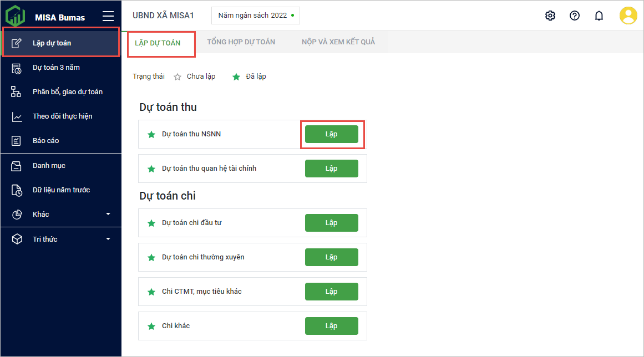Click the MISA Bumas logo
Image resolution: width=644 pixels, height=357 pixels.
(x=16, y=16)
